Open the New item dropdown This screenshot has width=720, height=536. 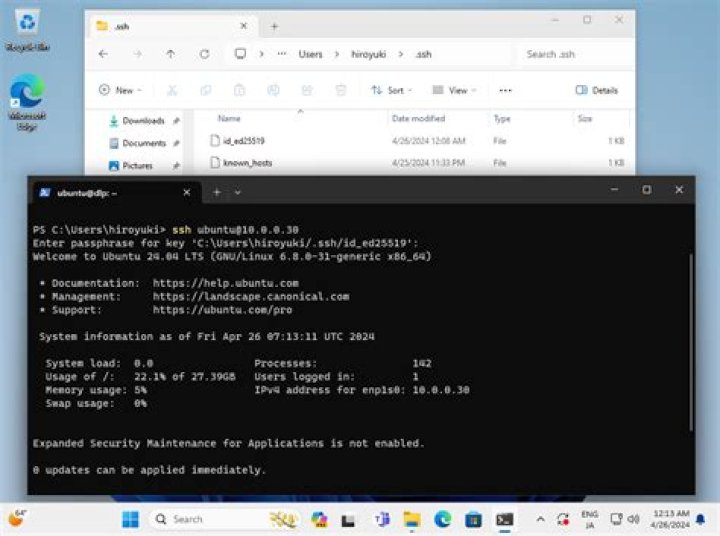pyautogui.click(x=120, y=90)
